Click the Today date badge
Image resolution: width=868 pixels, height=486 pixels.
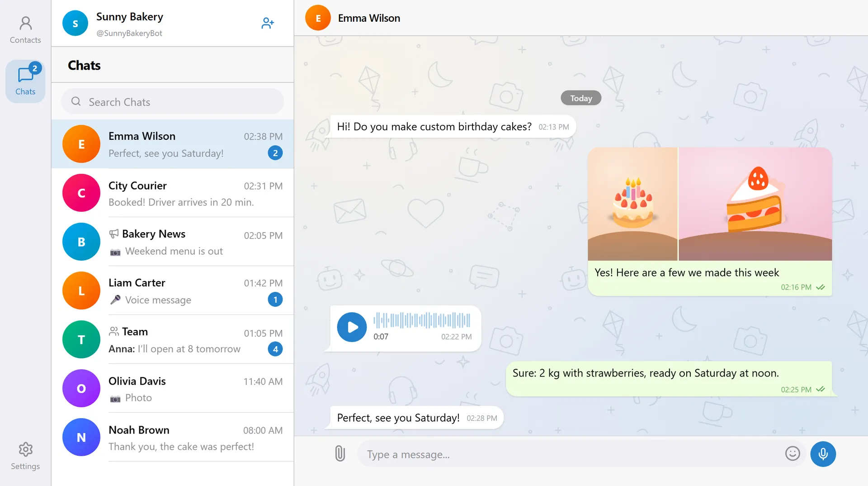581,98
